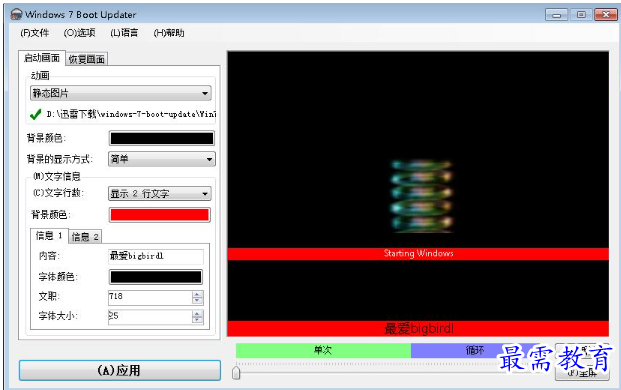Click the green checkmark file status icon
This screenshot has width=621, height=390.
tap(36, 114)
